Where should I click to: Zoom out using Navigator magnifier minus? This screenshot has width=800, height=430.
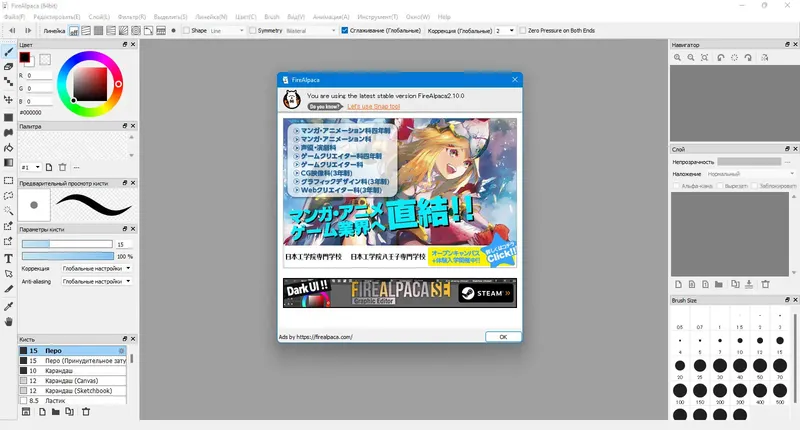tap(691, 58)
